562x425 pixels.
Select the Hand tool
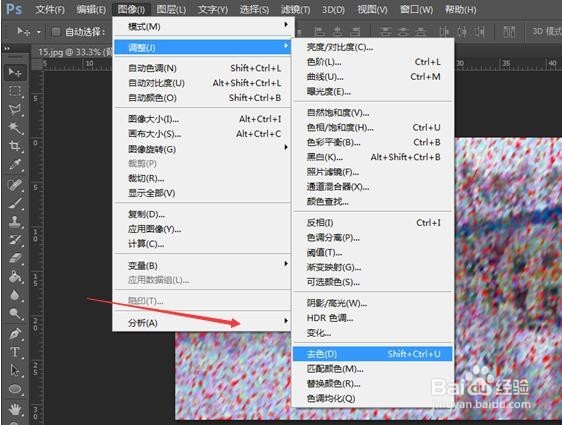pyautogui.click(x=15, y=409)
